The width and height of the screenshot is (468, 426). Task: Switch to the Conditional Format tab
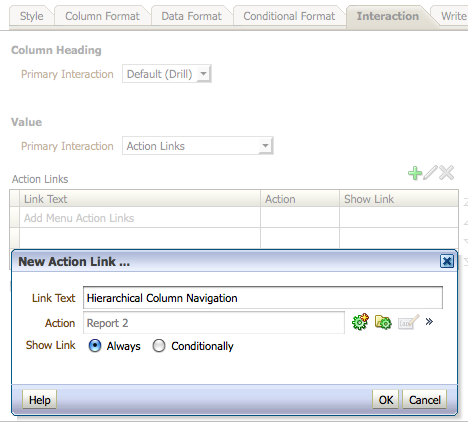pos(289,16)
